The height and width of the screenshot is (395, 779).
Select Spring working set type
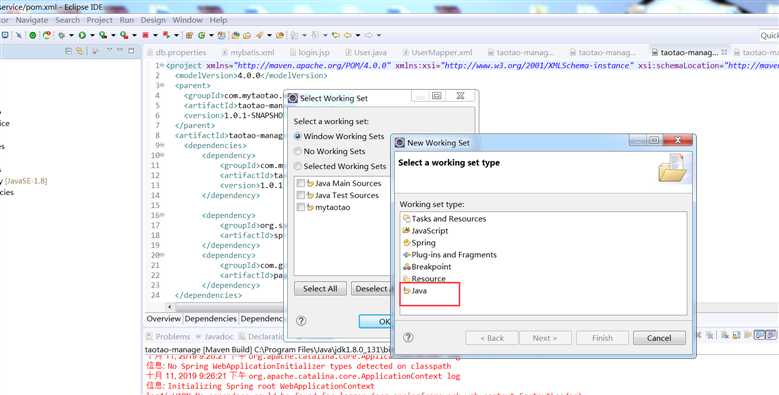point(419,242)
